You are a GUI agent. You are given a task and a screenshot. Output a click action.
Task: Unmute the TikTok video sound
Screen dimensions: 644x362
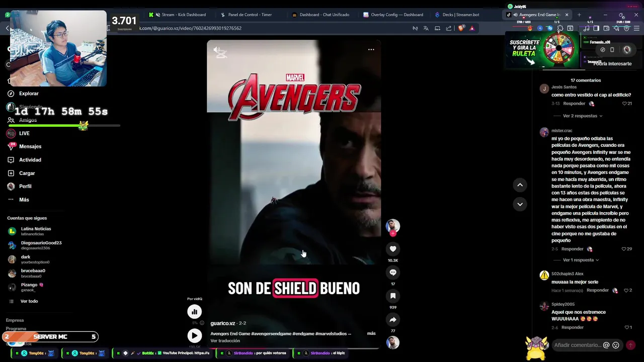point(217,50)
